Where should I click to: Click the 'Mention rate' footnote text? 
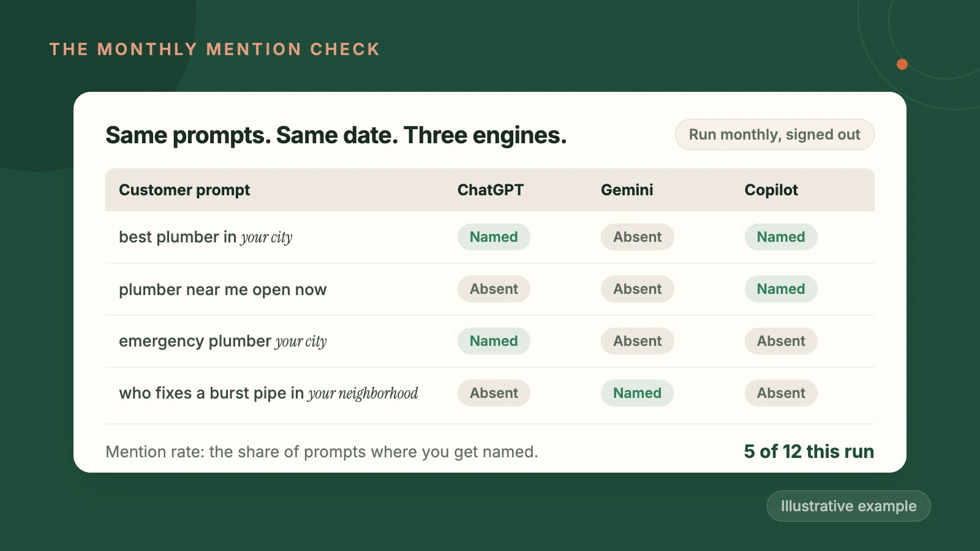(x=322, y=452)
